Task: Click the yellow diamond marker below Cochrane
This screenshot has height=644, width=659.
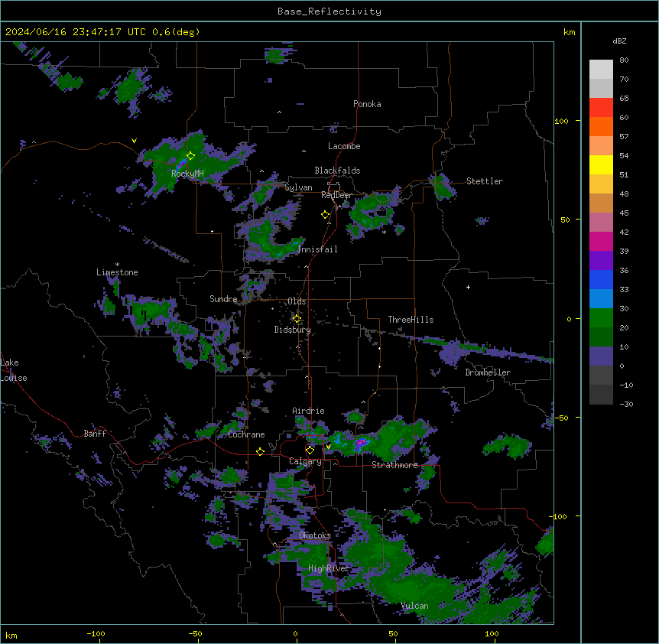Action: [x=260, y=451]
